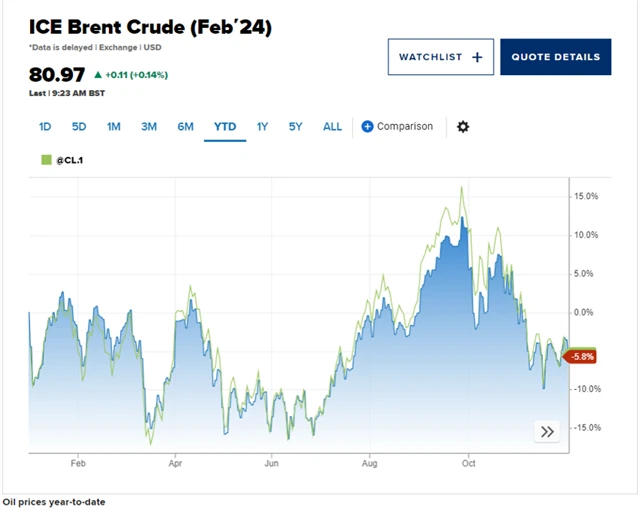The image size is (640, 513).
Task: Click the green up-arrow price change indicator
Action: 98,75
